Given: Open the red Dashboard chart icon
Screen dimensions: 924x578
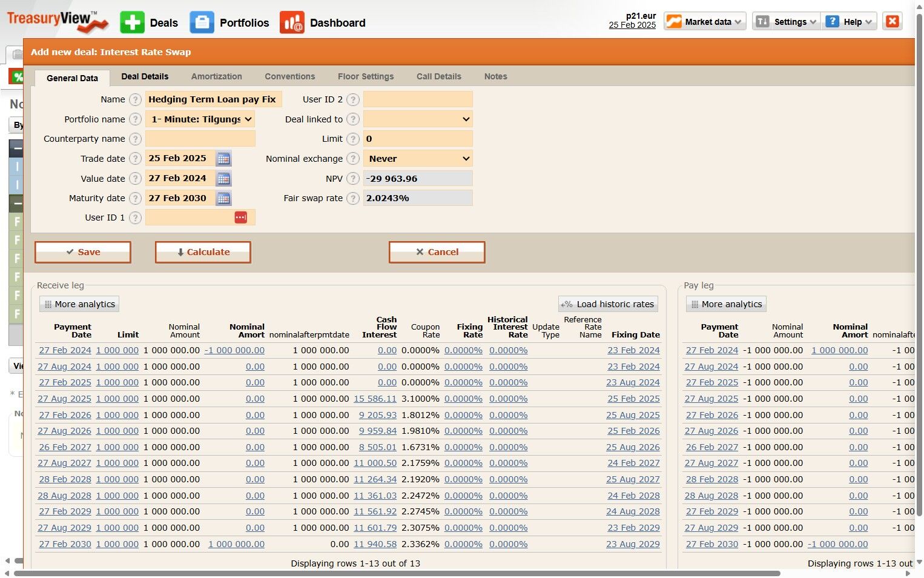Looking at the screenshot, I should (292, 22).
